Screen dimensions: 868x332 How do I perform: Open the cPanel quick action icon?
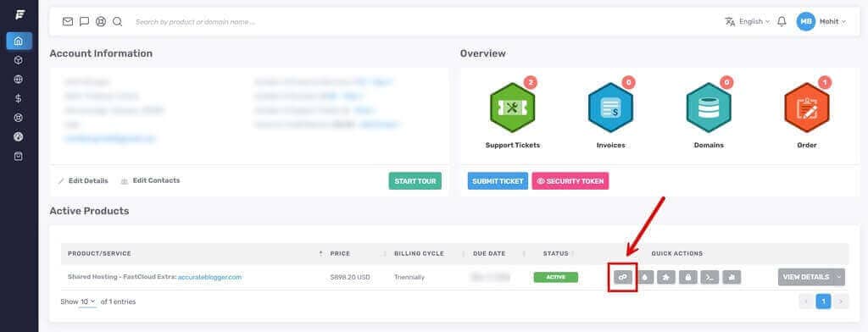point(623,277)
